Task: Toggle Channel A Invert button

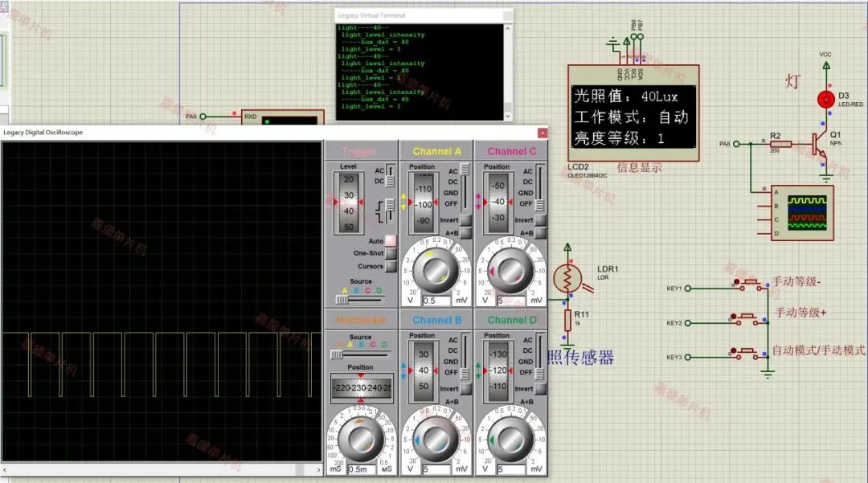Action: 466,220
